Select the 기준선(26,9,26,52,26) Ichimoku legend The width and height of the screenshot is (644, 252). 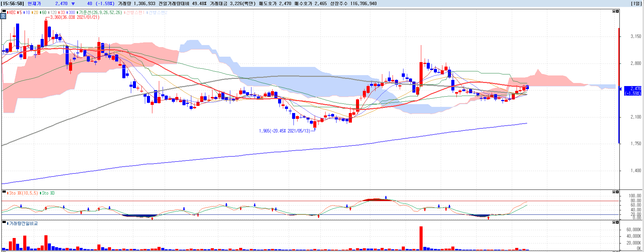(x=99, y=12)
